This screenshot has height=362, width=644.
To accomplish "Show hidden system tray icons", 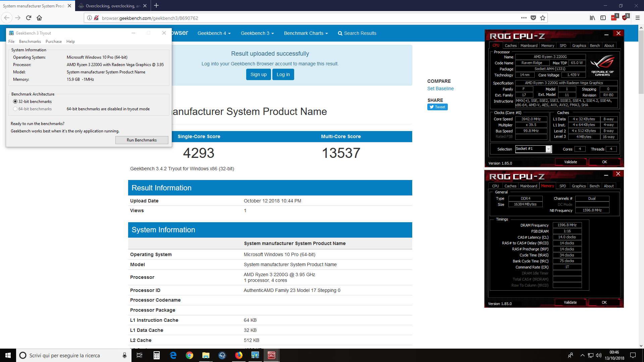I will 582,355.
